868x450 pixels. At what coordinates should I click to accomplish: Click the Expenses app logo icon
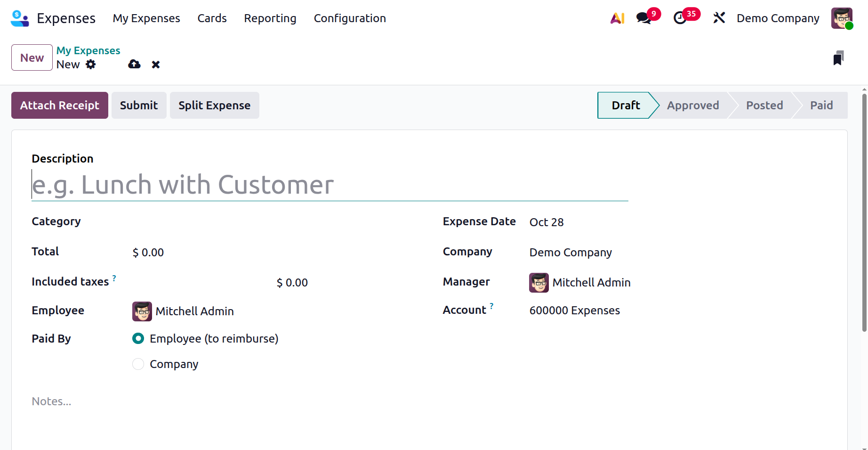click(x=20, y=18)
